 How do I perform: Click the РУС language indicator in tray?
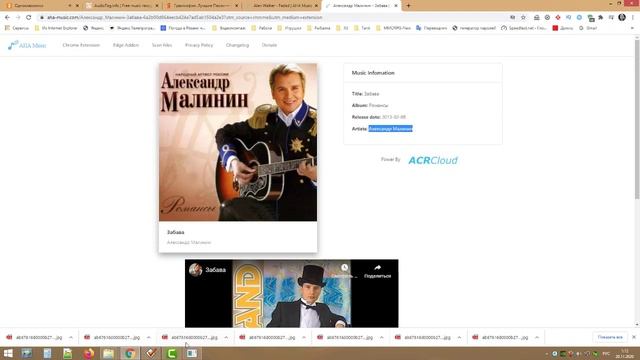tap(606, 353)
